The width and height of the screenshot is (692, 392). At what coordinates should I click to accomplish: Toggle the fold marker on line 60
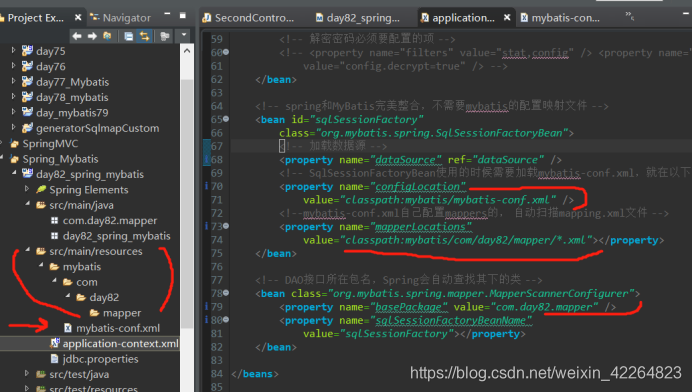point(226,52)
